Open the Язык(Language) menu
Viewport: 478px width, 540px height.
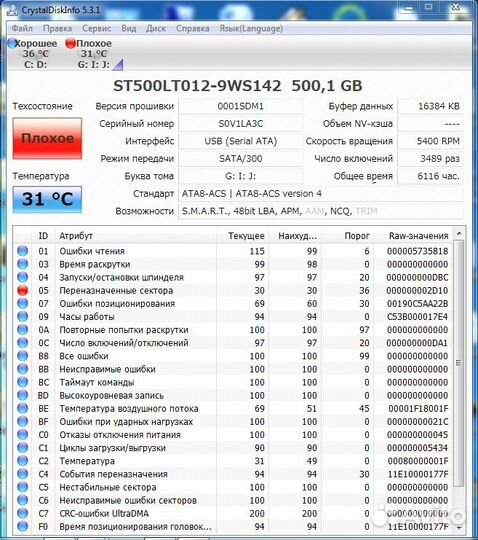(x=251, y=28)
